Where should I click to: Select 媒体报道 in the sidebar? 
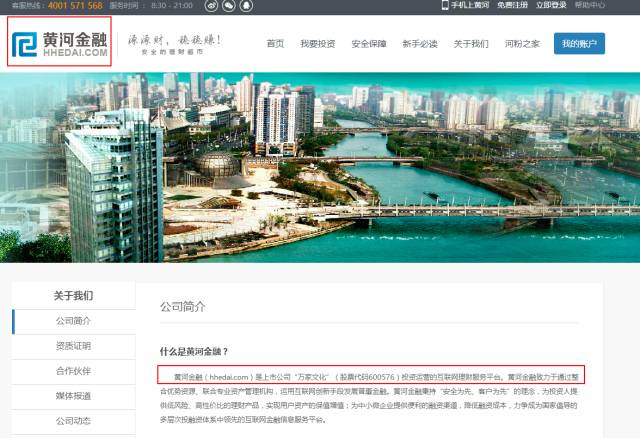tap(73, 396)
